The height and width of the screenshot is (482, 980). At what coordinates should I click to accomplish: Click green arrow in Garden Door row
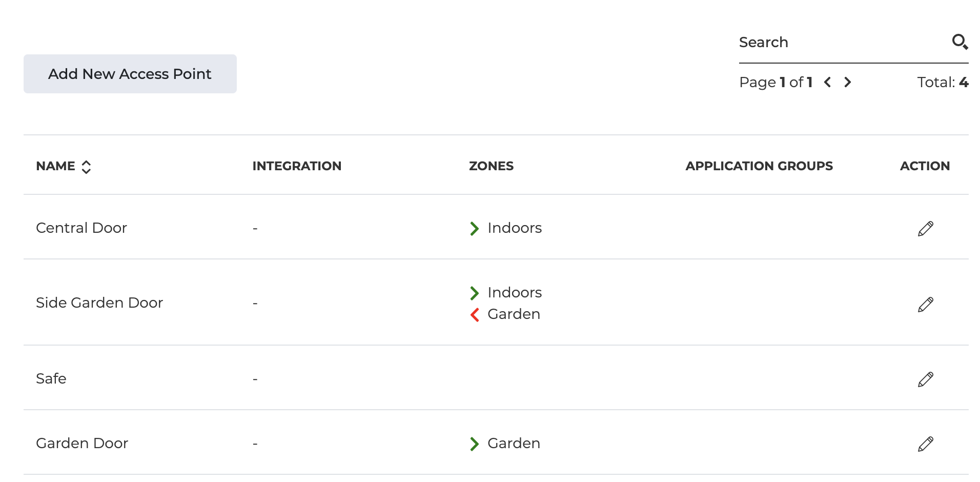click(475, 444)
